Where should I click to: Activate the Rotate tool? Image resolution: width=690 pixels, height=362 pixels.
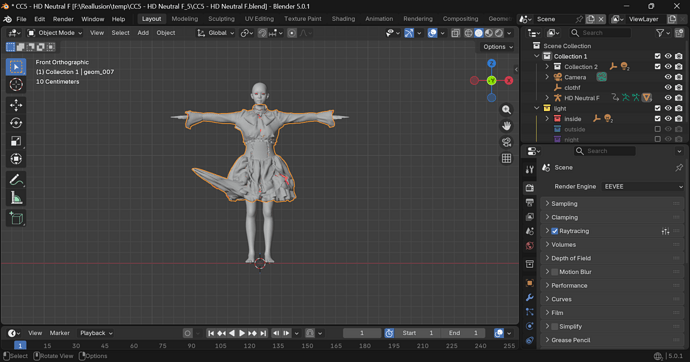point(16,123)
